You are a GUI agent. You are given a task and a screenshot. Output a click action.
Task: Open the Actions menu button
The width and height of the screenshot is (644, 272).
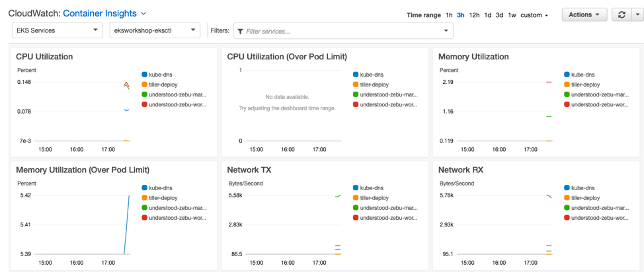(584, 15)
